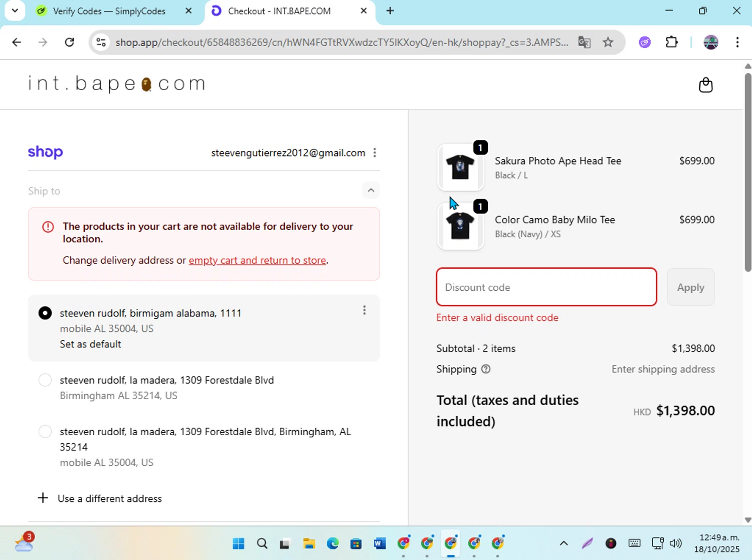Select the birmigam alabama 1111 address
The width and height of the screenshot is (752, 560).
point(45,313)
